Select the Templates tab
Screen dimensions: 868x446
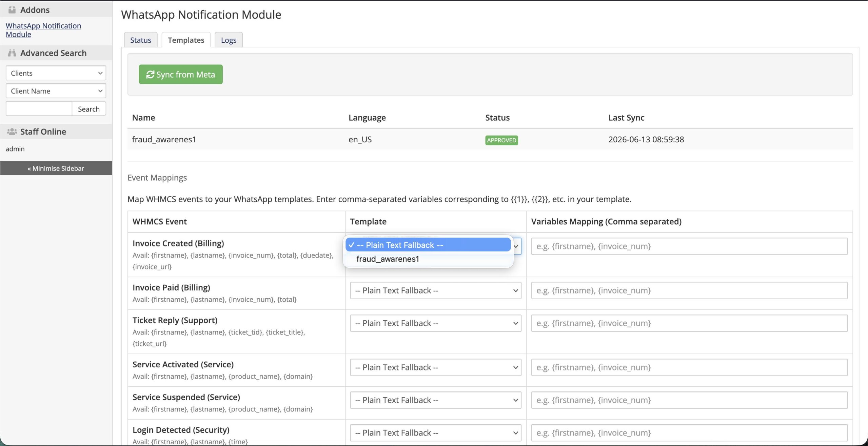[x=186, y=40]
